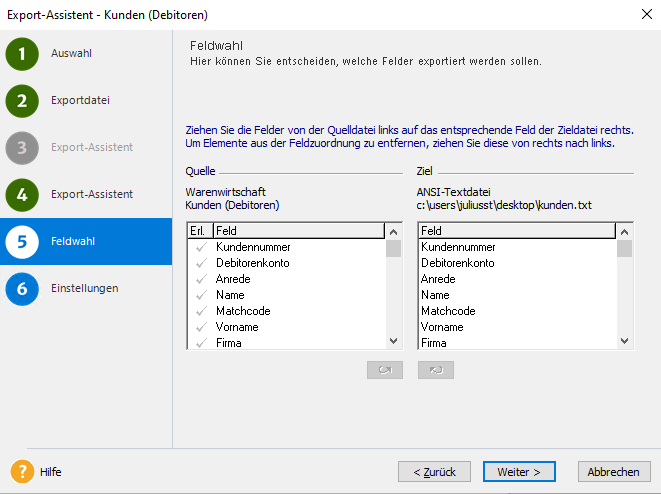
Task: Click the checkmark beside Anrede in source list
Action: click(200, 279)
